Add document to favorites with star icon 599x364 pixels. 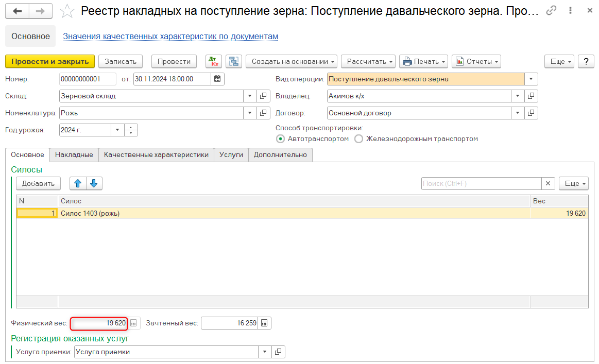click(x=67, y=11)
